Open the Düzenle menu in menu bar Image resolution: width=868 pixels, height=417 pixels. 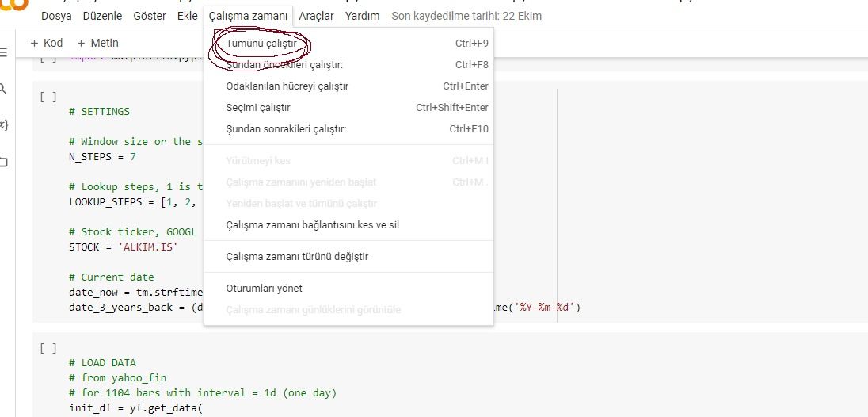[x=102, y=16]
